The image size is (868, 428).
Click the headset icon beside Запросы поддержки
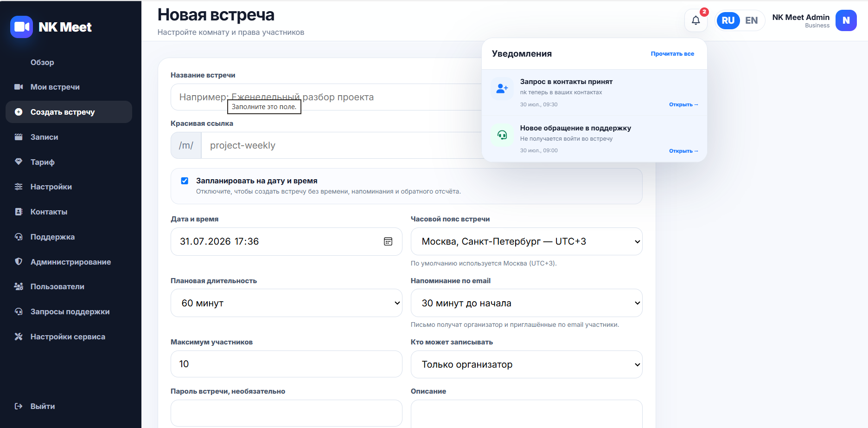point(19,311)
